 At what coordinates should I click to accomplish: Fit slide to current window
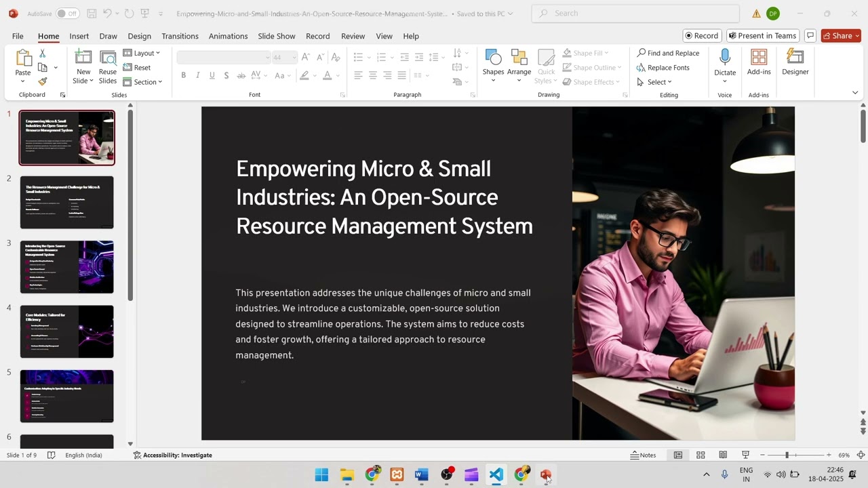click(x=861, y=455)
